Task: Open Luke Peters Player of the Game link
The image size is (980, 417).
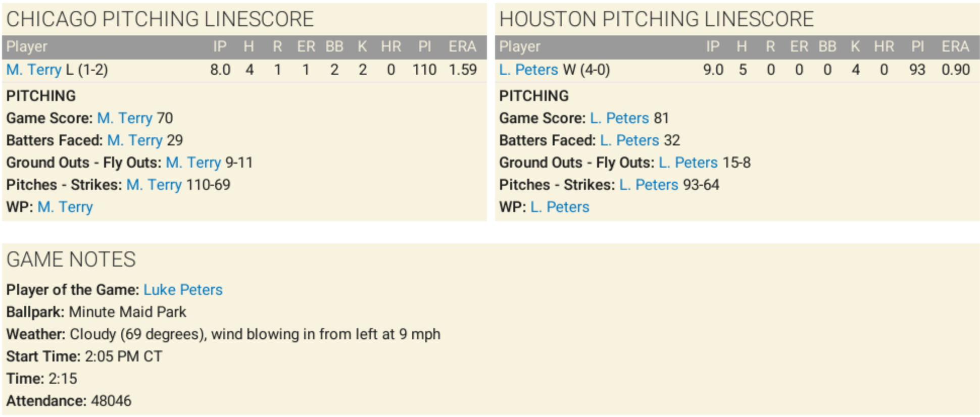Action: coord(183,290)
